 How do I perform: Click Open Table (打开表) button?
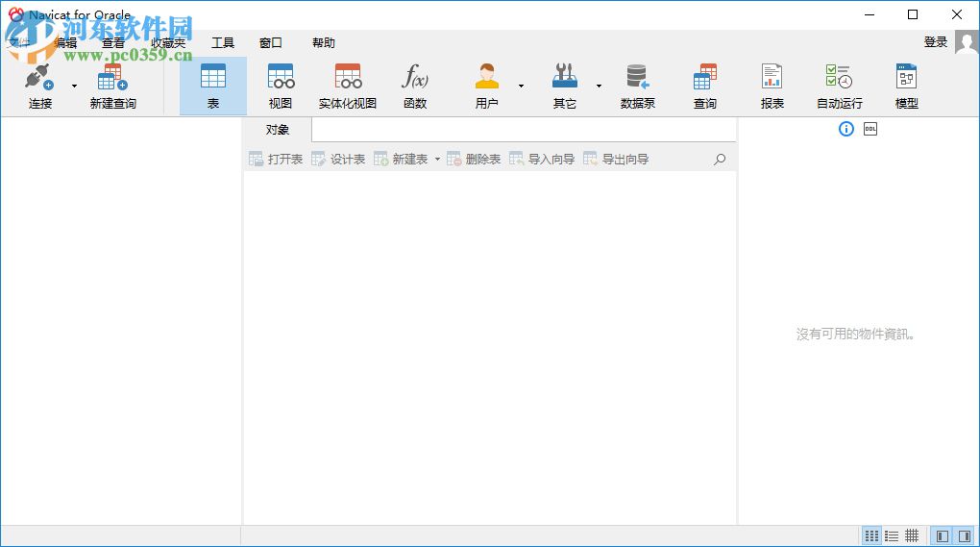click(276, 160)
